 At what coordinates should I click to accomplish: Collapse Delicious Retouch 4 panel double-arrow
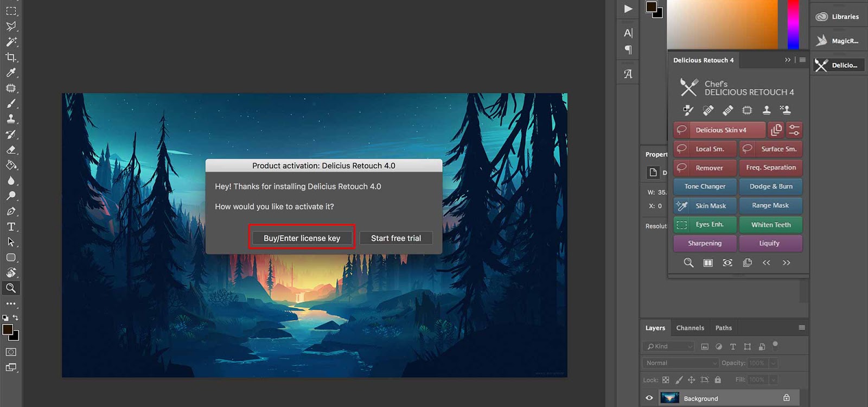(788, 60)
